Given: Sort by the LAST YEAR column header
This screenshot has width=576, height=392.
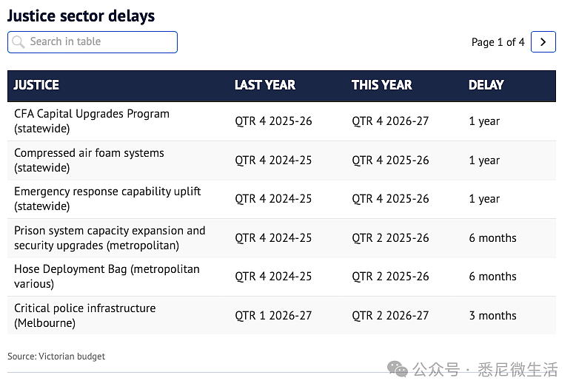Looking at the screenshot, I should [265, 85].
